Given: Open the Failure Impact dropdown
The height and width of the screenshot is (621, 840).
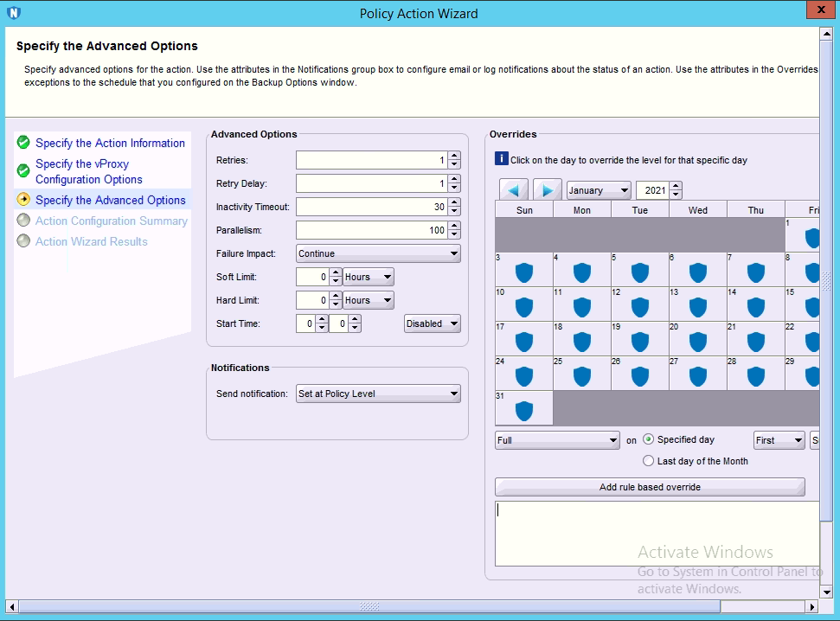Looking at the screenshot, I should click(378, 253).
